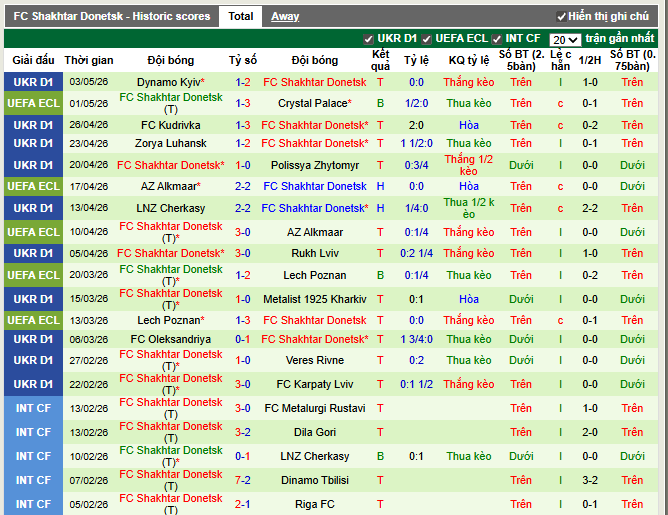Open AZ Alkmaar home team on 17/04/26
This screenshot has width=668, height=515.
pyautogui.click(x=170, y=186)
